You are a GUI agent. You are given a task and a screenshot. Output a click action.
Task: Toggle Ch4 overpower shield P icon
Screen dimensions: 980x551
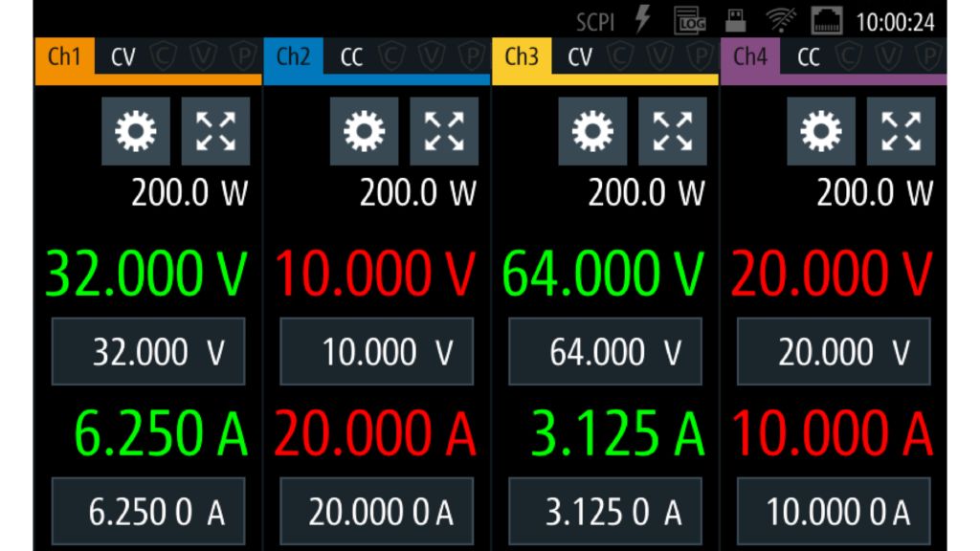click(x=925, y=57)
